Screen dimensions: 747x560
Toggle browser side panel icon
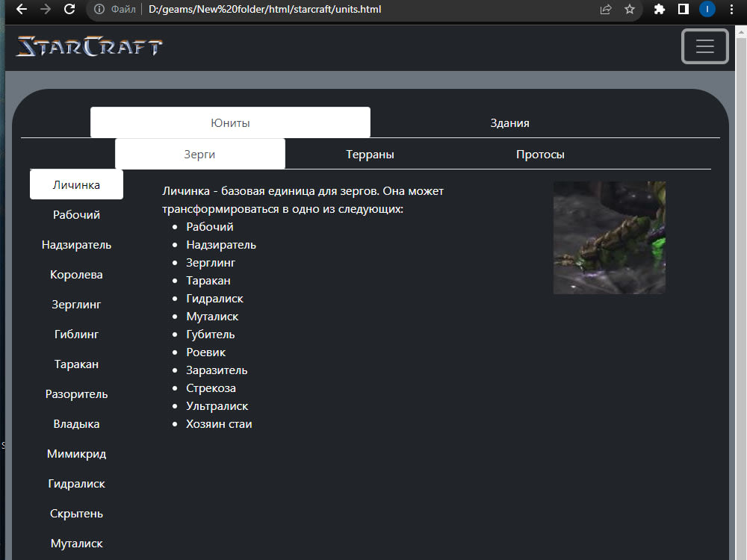click(684, 9)
